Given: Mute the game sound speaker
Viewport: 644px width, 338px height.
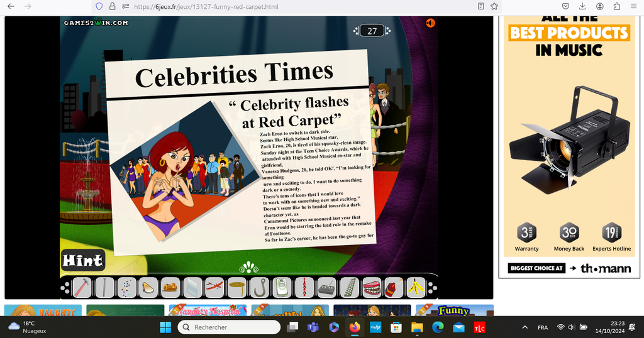Looking at the screenshot, I should pos(430,23).
